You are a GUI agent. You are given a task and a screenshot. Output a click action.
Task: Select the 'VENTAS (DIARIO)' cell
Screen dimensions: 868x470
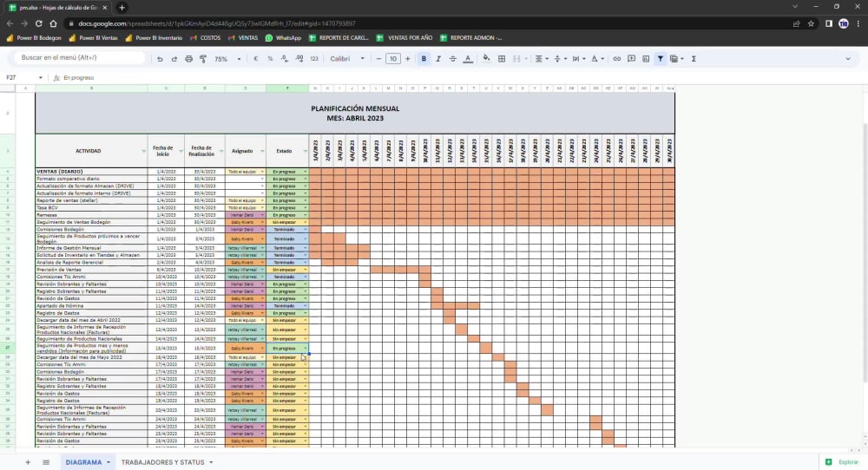pos(91,172)
